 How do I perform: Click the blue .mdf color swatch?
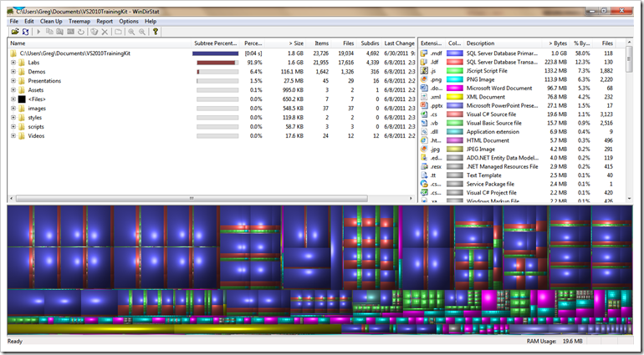(x=455, y=53)
